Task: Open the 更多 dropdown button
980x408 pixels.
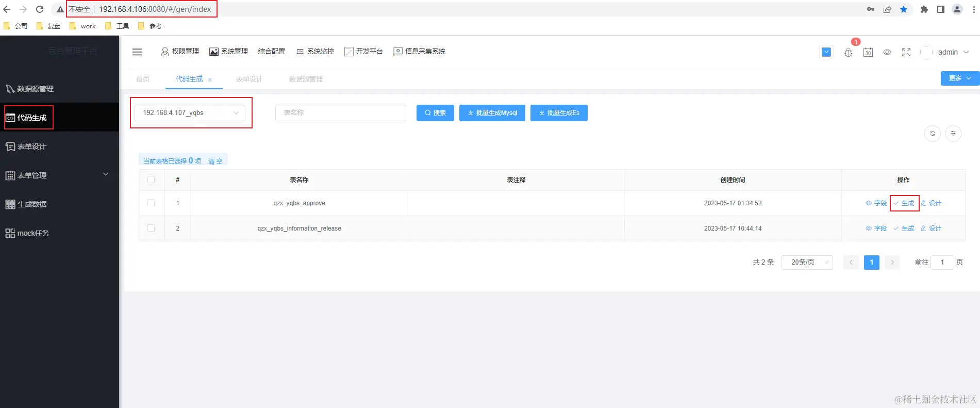Action: (x=960, y=78)
